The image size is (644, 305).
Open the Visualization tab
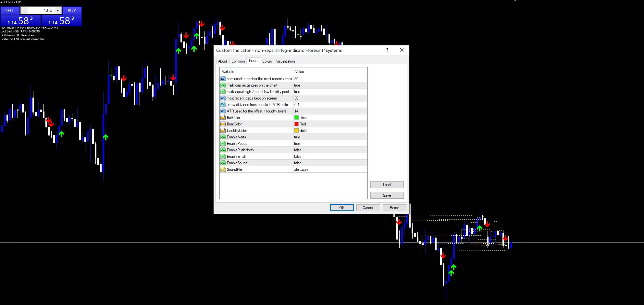click(285, 61)
